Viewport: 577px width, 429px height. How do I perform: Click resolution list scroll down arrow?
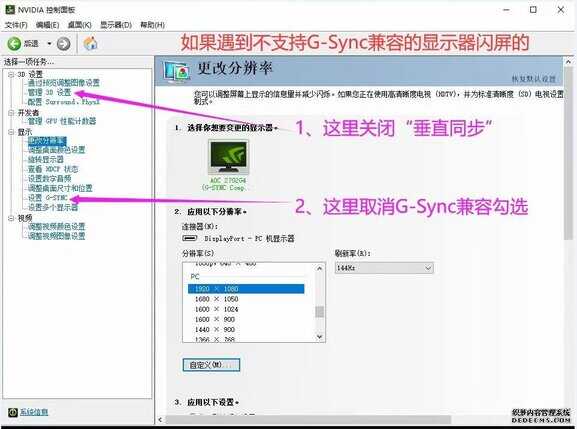point(319,337)
